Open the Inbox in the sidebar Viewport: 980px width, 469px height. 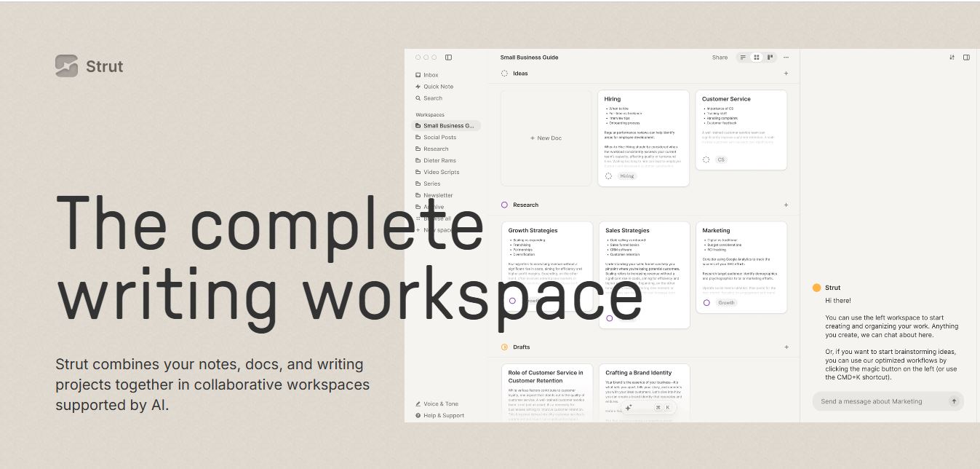click(x=431, y=75)
